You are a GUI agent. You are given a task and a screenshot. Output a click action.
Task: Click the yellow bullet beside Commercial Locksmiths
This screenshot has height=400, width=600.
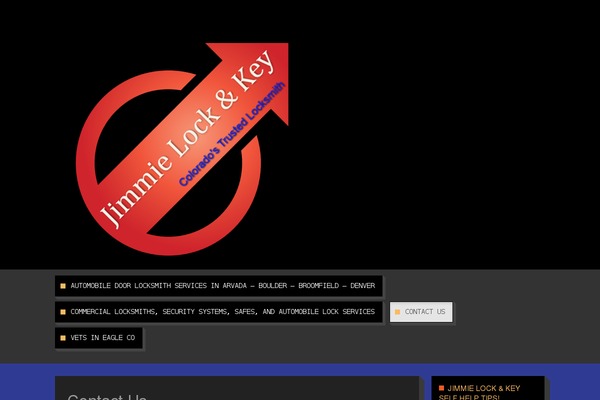(63, 312)
